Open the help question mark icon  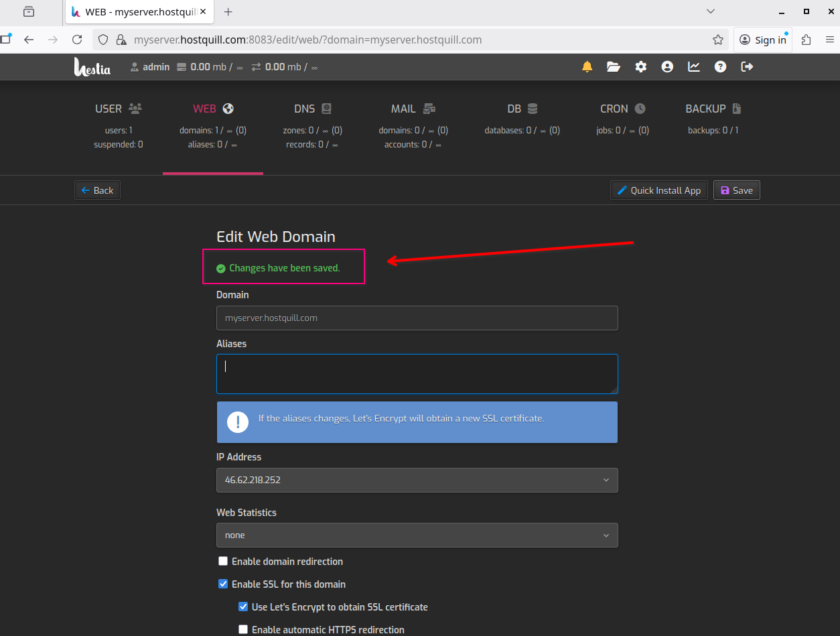pyautogui.click(x=720, y=67)
